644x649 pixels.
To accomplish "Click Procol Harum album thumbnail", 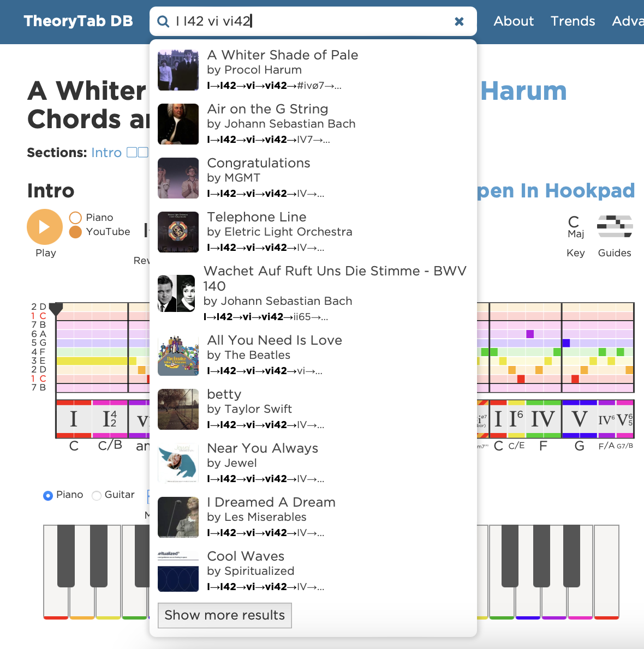I will (178, 70).
